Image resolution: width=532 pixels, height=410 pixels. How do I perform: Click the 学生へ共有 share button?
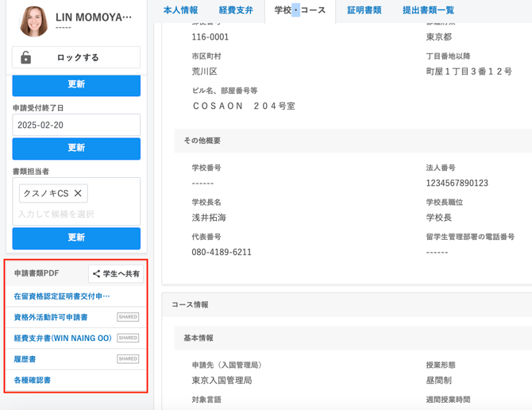[116, 274]
